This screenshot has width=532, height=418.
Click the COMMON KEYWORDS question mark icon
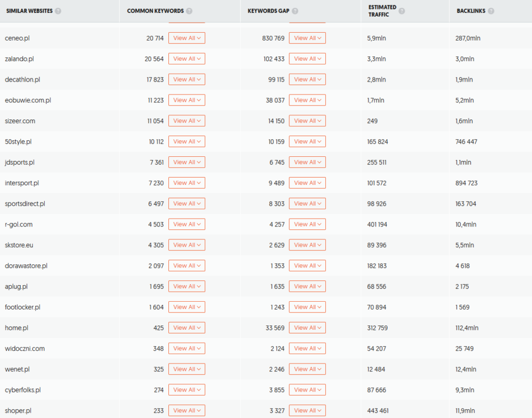(189, 10)
